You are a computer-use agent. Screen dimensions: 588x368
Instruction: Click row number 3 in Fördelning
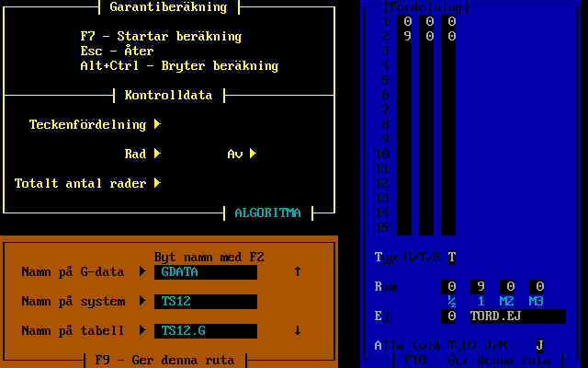coord(386,52)
